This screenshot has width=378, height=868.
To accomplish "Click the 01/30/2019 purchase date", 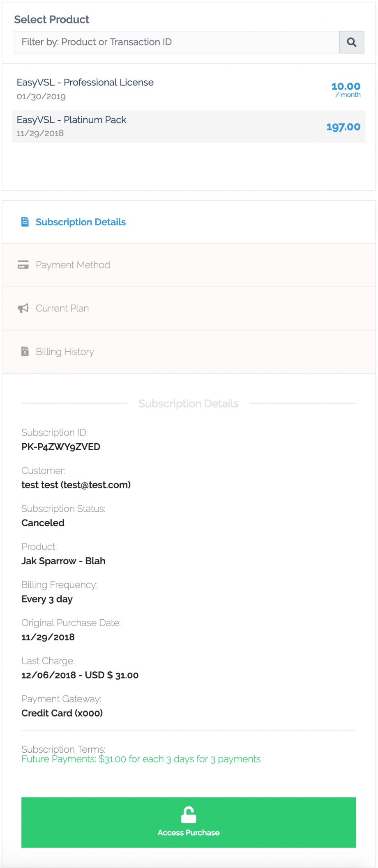I will (x=41, y=97).
